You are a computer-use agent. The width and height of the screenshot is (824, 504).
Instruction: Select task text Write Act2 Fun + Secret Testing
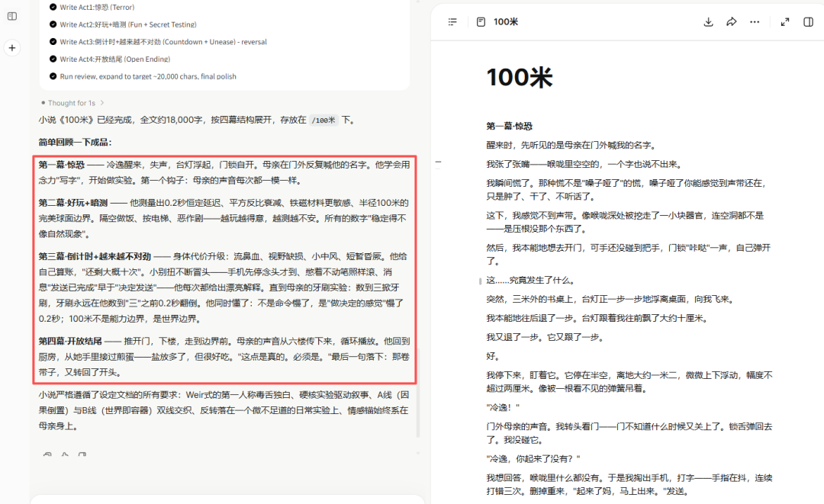coord(128,24)
